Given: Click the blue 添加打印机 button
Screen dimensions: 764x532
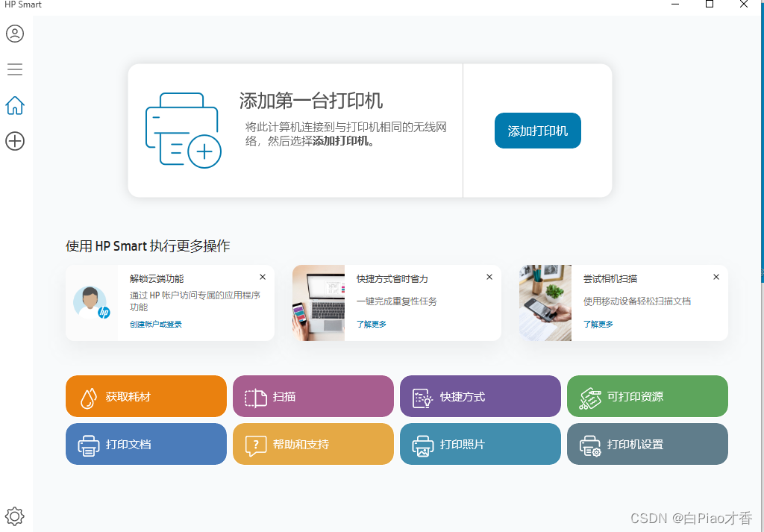Looking at the screenshot, I should click(537, 130).
